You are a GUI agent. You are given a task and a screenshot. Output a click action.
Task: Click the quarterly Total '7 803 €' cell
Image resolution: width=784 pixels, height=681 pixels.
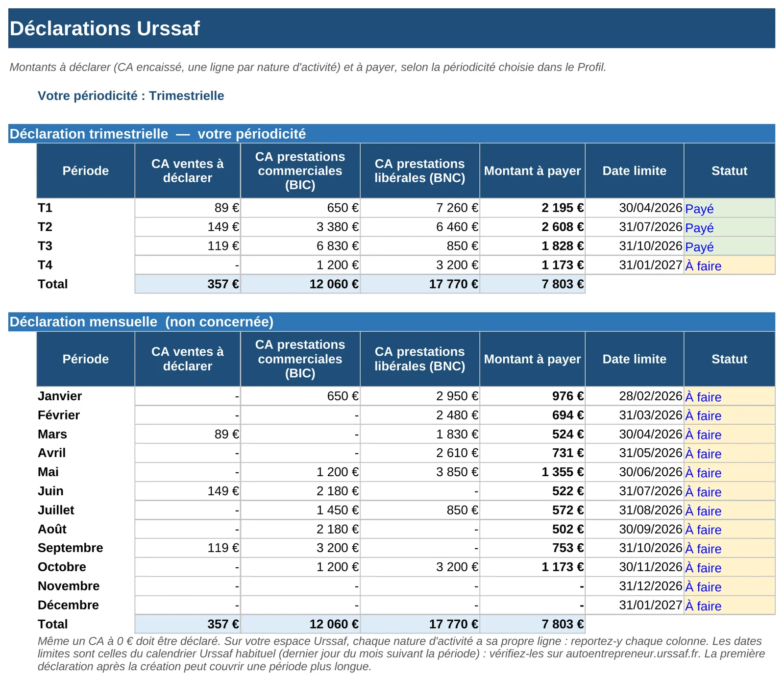[x=533, y=284]
